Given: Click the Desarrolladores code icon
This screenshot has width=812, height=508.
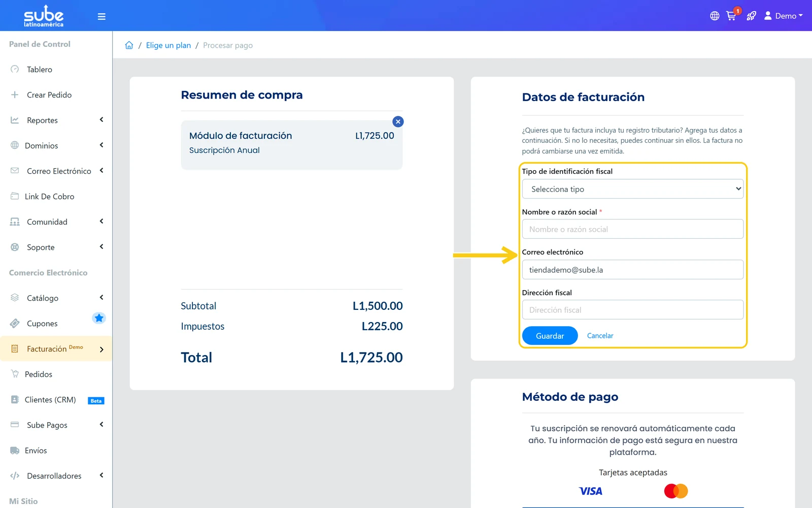Looking at the screenshot, I should coord(15,475).
